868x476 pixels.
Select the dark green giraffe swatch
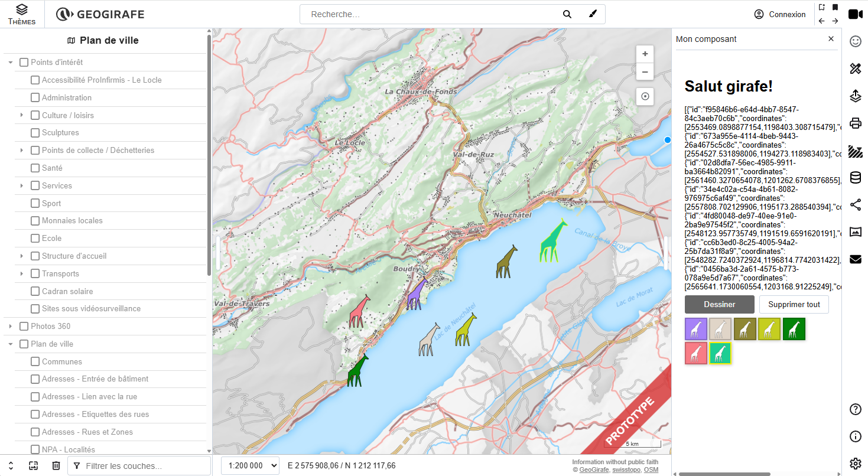tap(794, 329)
